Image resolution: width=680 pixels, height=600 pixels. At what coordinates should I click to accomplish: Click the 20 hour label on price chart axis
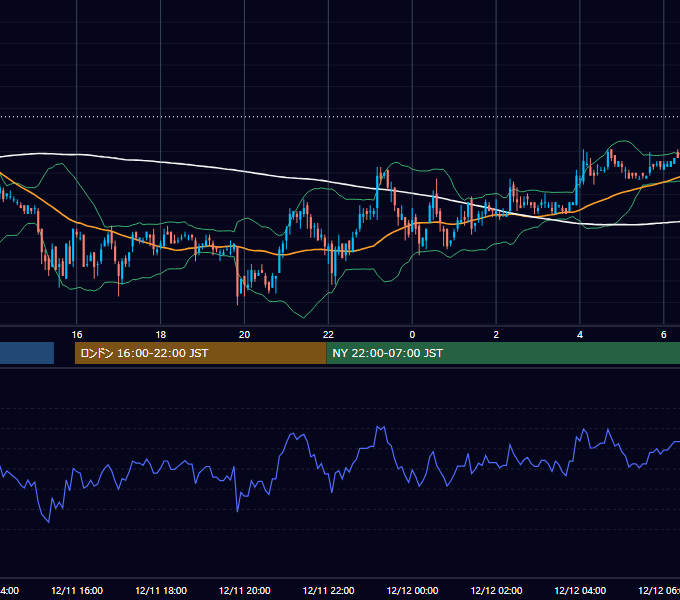245,335
